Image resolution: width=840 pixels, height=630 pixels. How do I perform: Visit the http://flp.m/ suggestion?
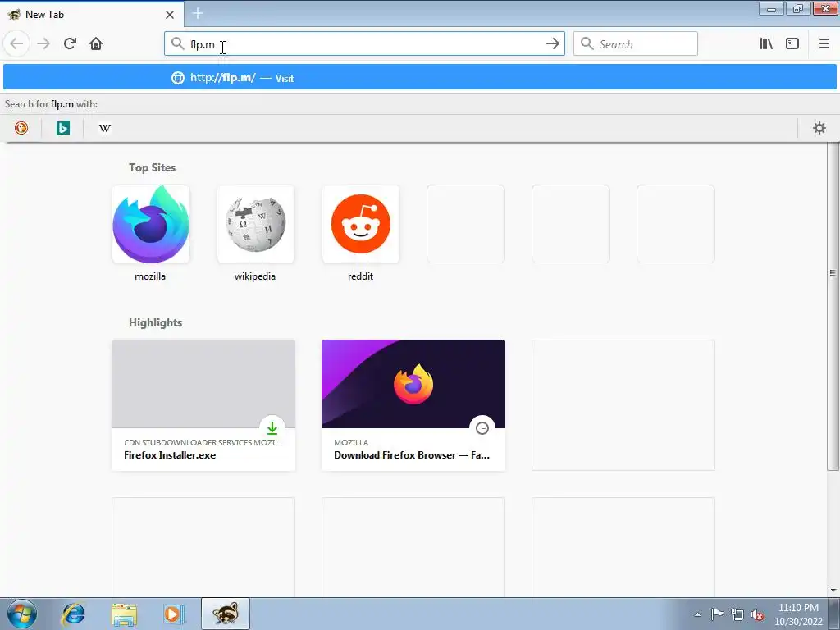click(x=419, y=78)
